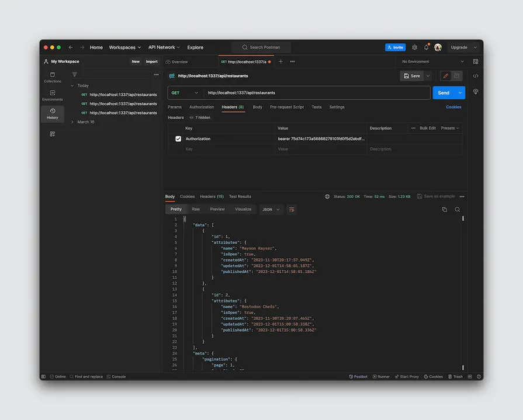Viewport: 523px width, 420px height.
Task: Open the API Network menu
Action: point(163,47)
